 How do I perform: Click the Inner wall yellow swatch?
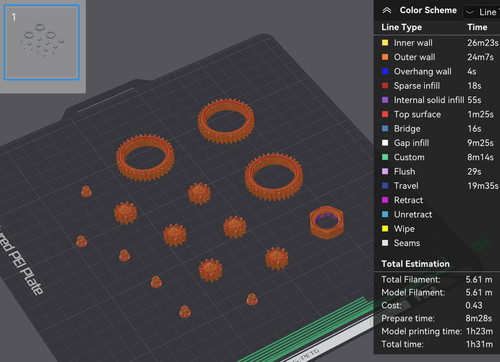tap(385, 43)
